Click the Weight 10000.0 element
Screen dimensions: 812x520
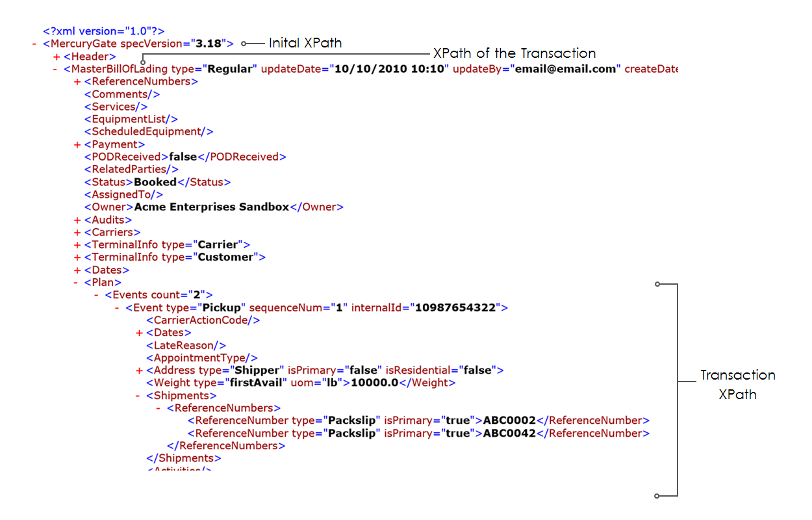300,383
